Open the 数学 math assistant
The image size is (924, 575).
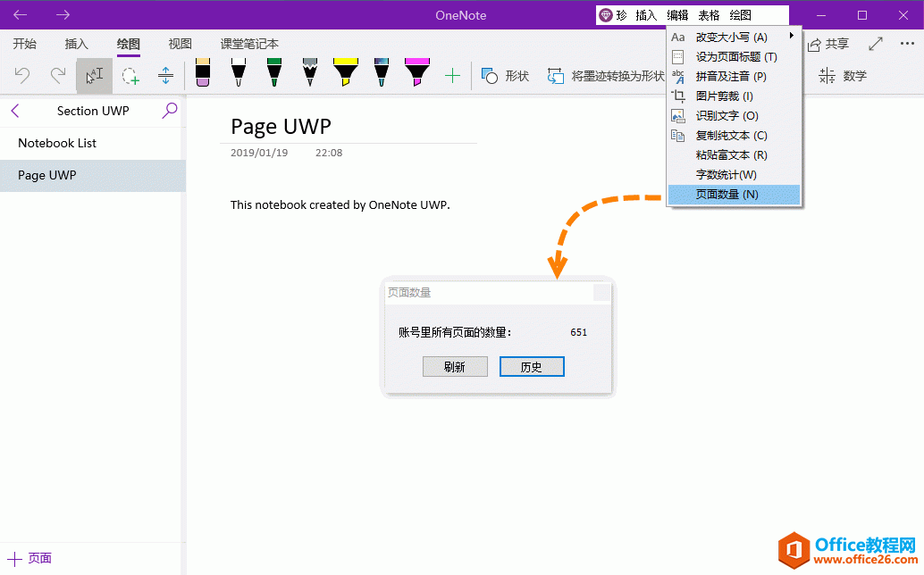pyautogui.click(x=841, y=76)
